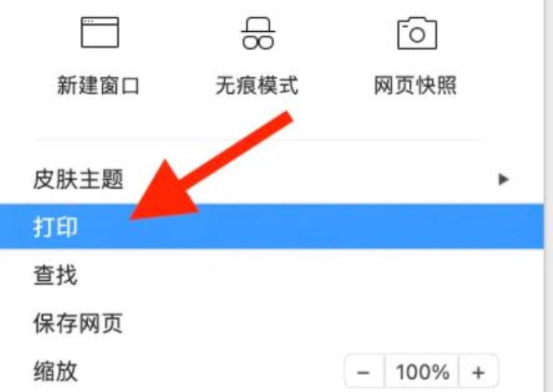Decrease zoom with the minus button

364,372
